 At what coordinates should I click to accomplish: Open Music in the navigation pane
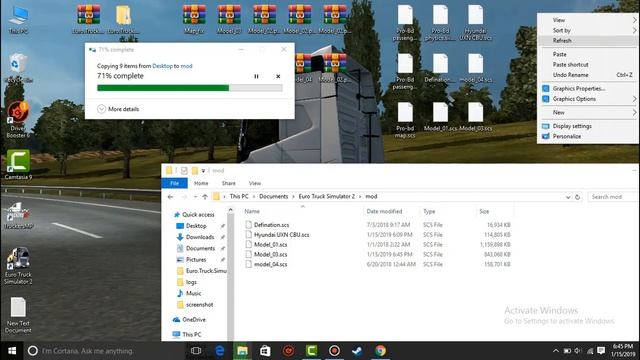[193, 293]
